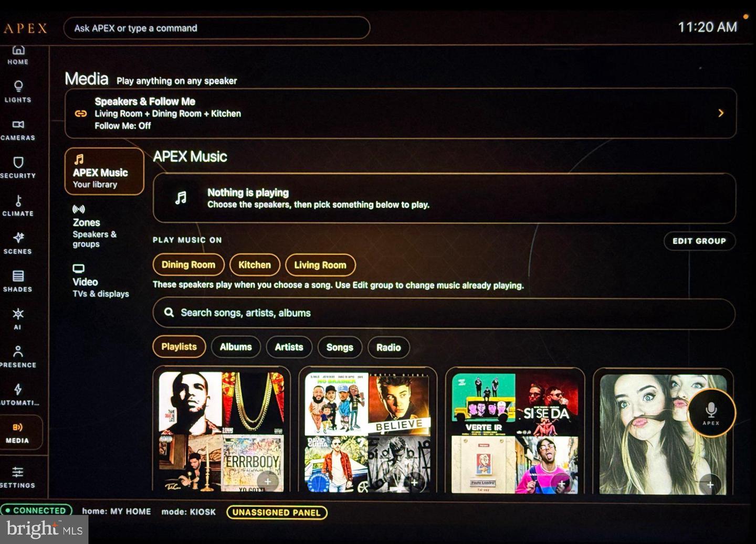
Task: Add the selfie-cover playlist with plus icon
Action: 710,485
